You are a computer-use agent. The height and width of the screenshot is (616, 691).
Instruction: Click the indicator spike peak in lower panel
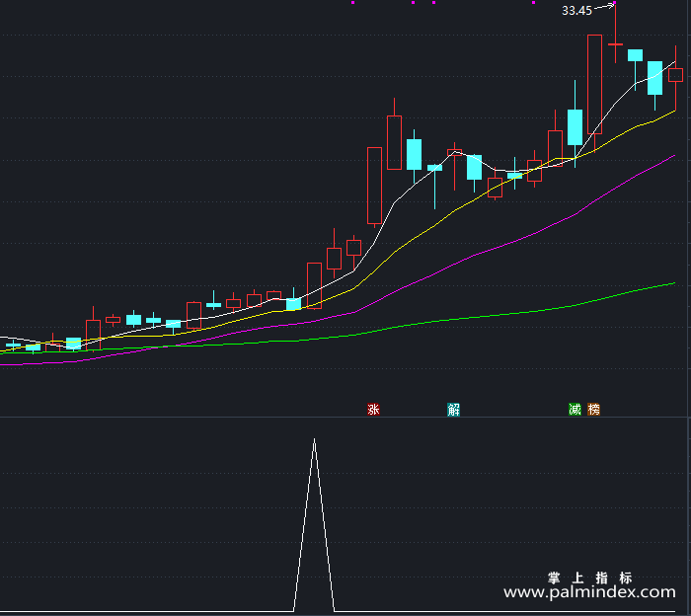314,439
